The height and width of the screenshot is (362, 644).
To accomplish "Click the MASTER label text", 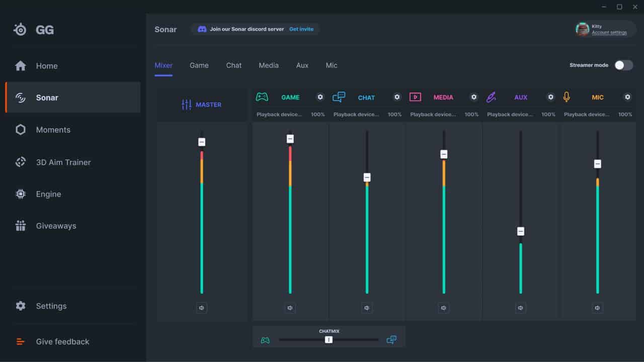I will point(209,105).
